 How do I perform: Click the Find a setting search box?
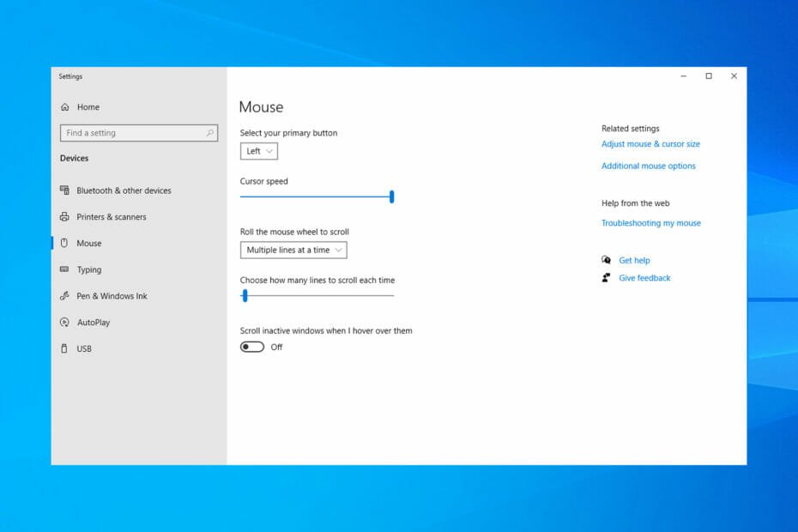point(139,133)
